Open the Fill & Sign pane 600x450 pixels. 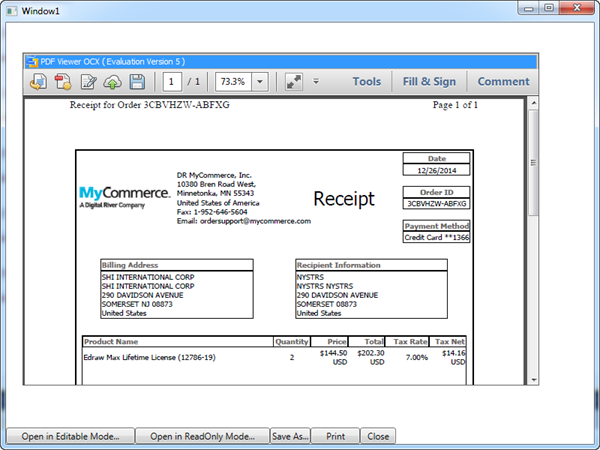pos(429,82)
